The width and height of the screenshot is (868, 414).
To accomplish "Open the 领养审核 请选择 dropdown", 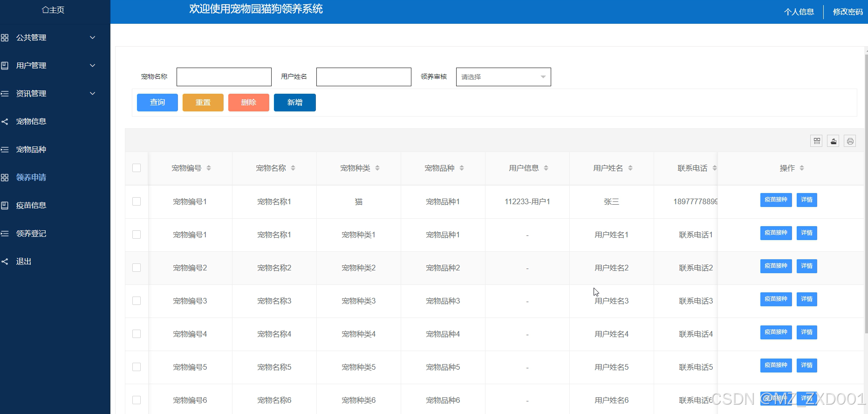I will click(x=503, y=77).
